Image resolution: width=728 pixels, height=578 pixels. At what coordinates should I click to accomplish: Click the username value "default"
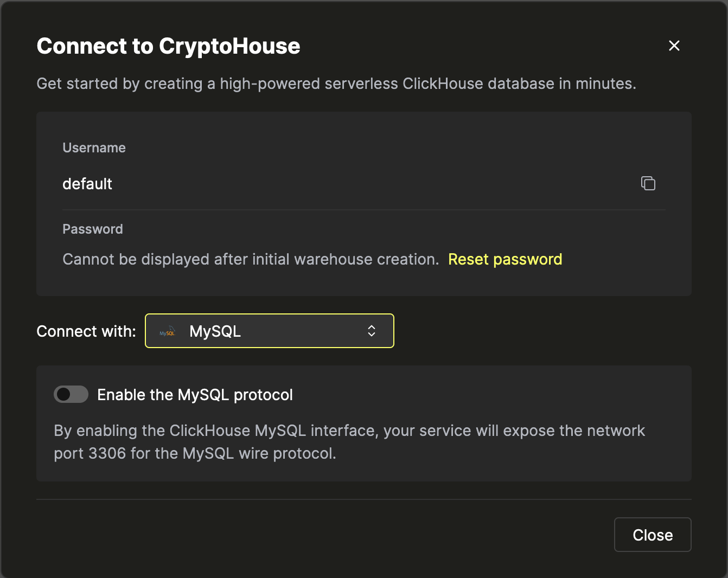point(87,184)
